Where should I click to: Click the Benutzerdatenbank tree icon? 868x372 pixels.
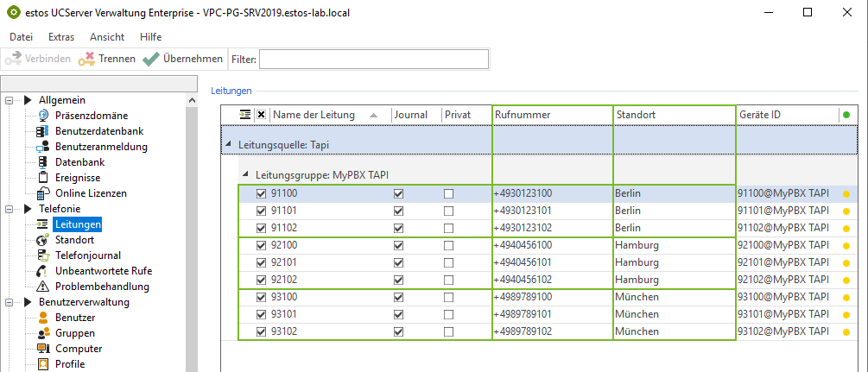pos(42,131)
